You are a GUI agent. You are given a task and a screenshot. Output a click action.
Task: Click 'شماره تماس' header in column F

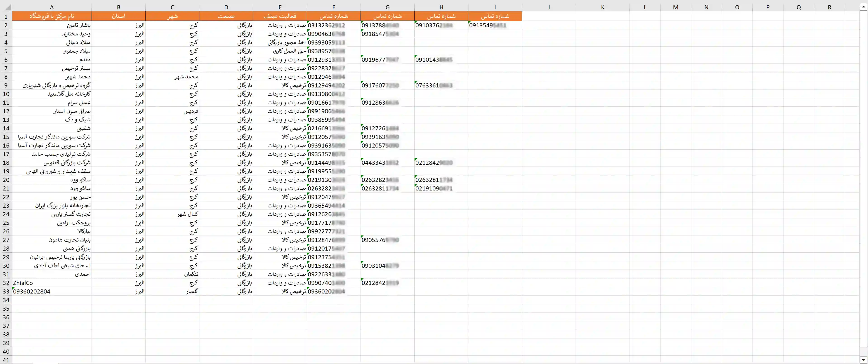click(x=334, y=16)
